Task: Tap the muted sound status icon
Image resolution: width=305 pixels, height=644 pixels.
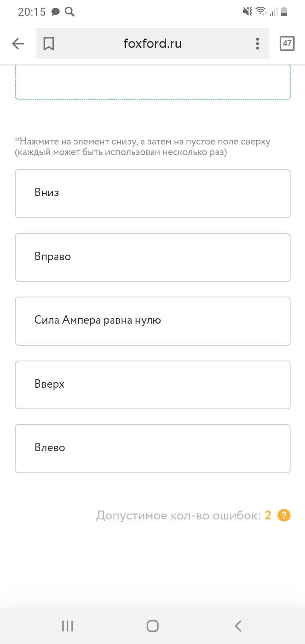Action: click(x=247, y=11)
